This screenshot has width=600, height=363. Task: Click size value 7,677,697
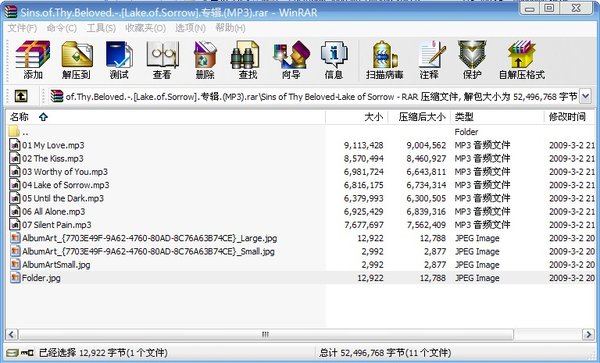click(364, 225)
